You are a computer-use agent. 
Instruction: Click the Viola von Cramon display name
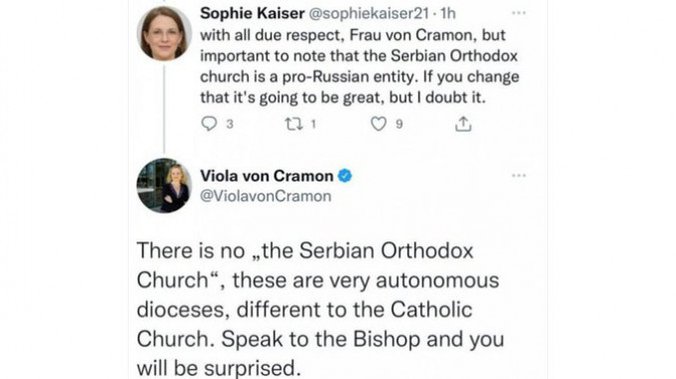click(266, 176)
